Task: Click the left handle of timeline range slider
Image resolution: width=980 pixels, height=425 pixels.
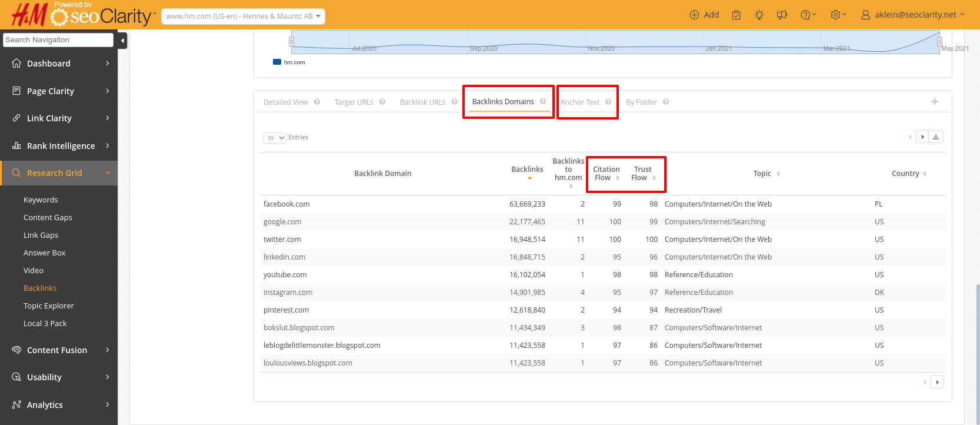Action: point(291,42)
